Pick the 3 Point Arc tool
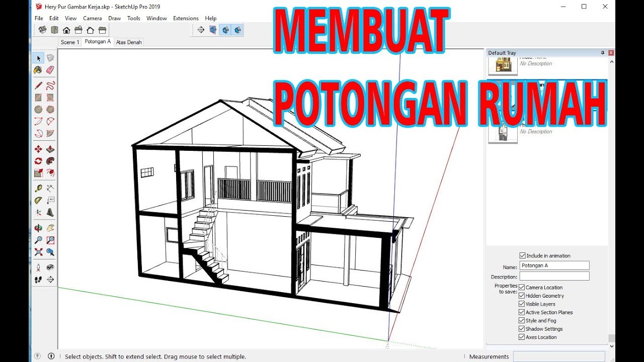 [x=38, y=134]
